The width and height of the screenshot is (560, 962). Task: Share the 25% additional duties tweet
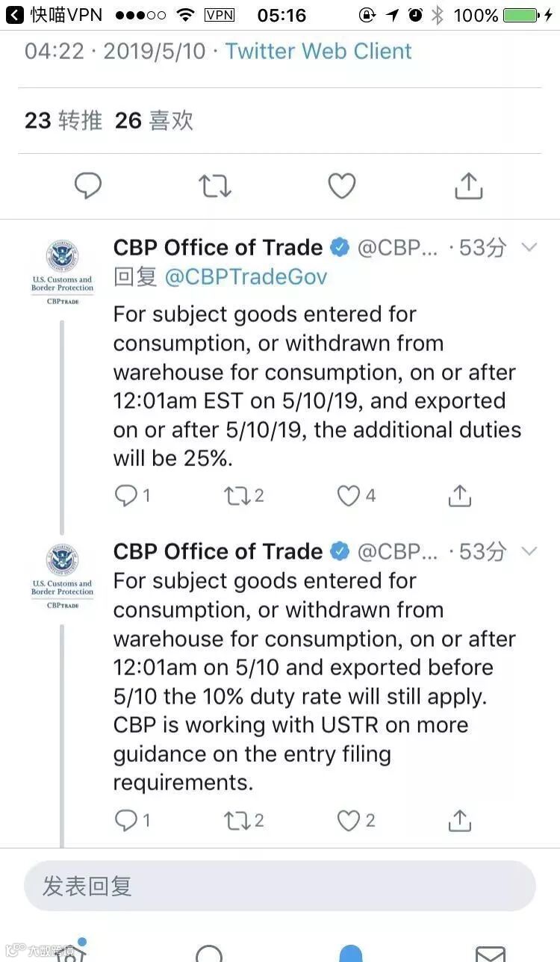click(460, 494)
